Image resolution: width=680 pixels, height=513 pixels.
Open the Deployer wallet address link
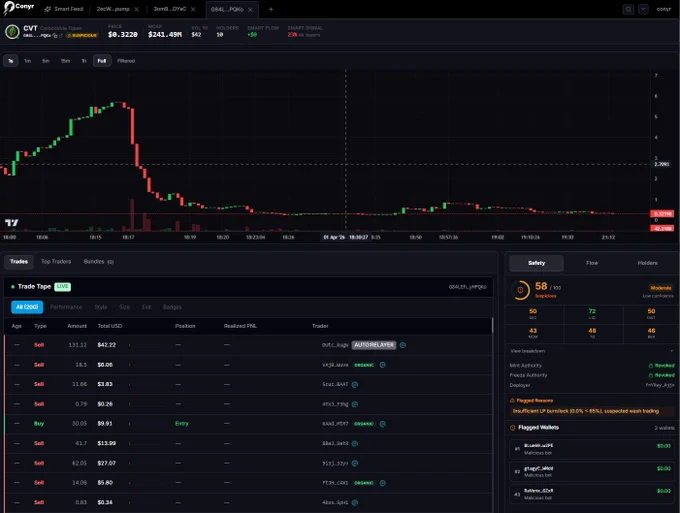660,385
